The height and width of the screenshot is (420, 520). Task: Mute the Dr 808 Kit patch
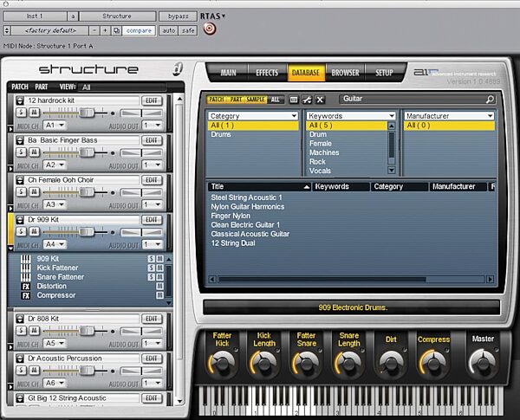point(34,331)
